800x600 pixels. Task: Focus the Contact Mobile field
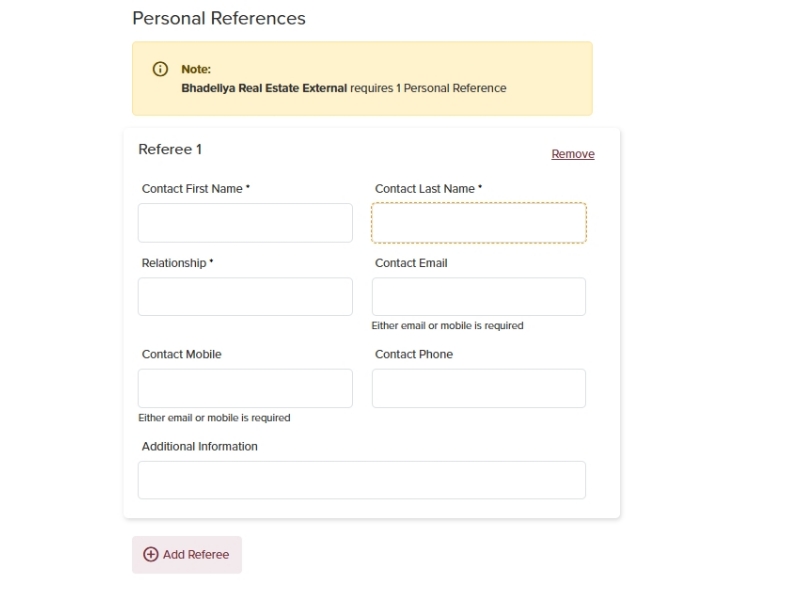click(x=245, y=388)
